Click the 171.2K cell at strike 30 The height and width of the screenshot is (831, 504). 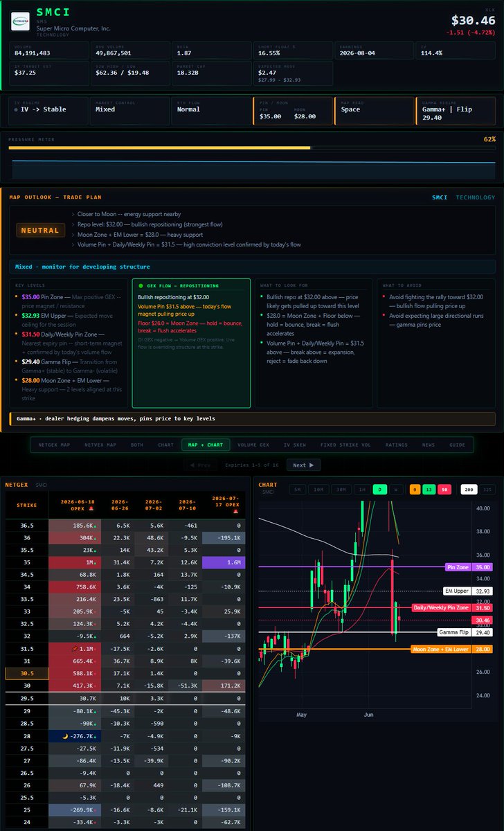pos(222,684)
